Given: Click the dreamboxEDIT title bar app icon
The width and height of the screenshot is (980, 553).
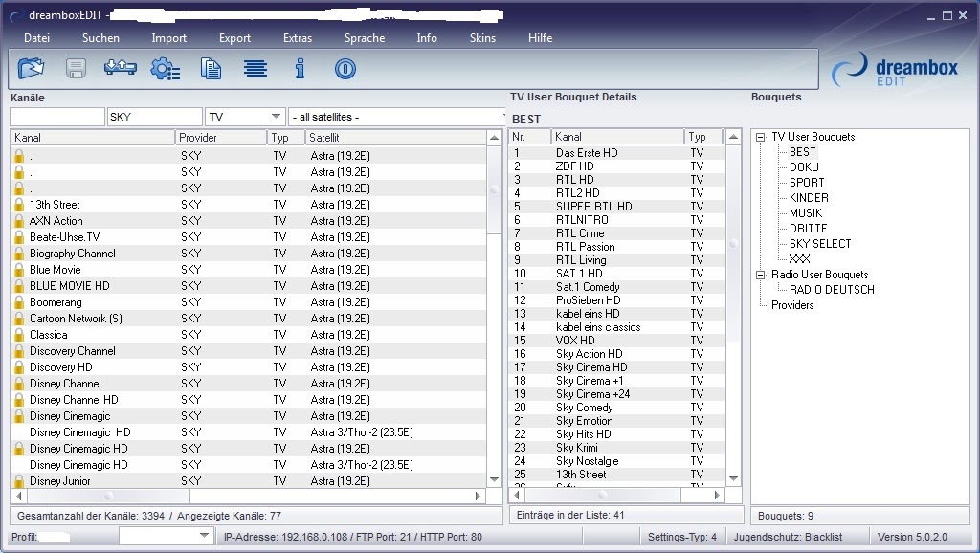Looking at the screenshot, I should 16,15.
